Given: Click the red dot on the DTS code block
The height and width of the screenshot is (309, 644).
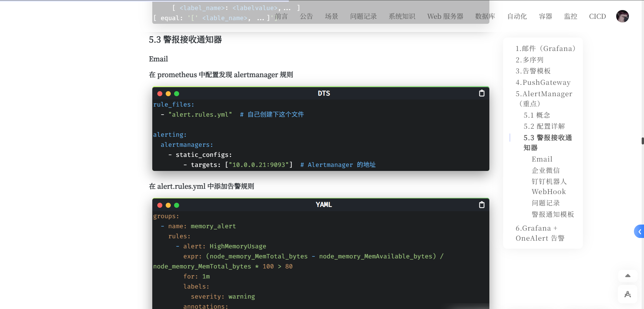Looking at the screenshot, I should (160, 94).
